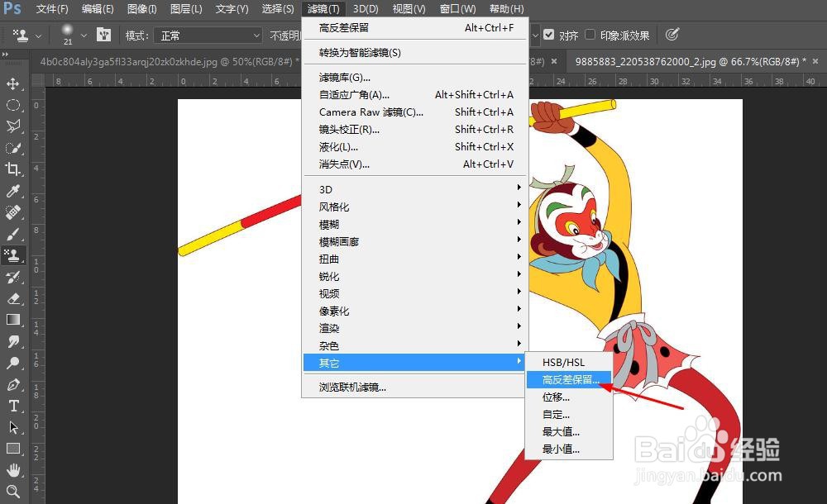The height and width of the screenshot is (504, 827).
Task: Open the 选择(S) menu
Action: [277, 9]
